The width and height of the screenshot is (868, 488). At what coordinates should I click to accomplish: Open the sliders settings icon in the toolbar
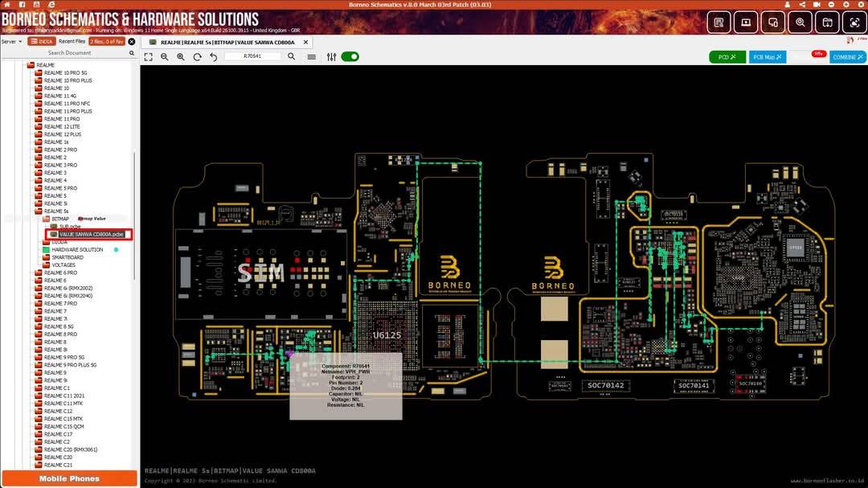coord(331,56)
